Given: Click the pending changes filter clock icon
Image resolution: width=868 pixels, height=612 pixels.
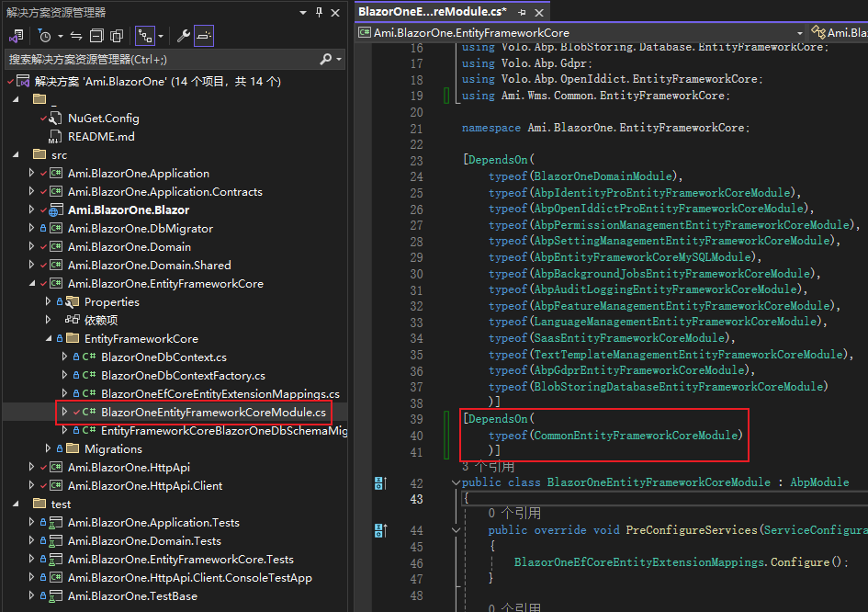Looking at the screenshot, I should 44,36.
